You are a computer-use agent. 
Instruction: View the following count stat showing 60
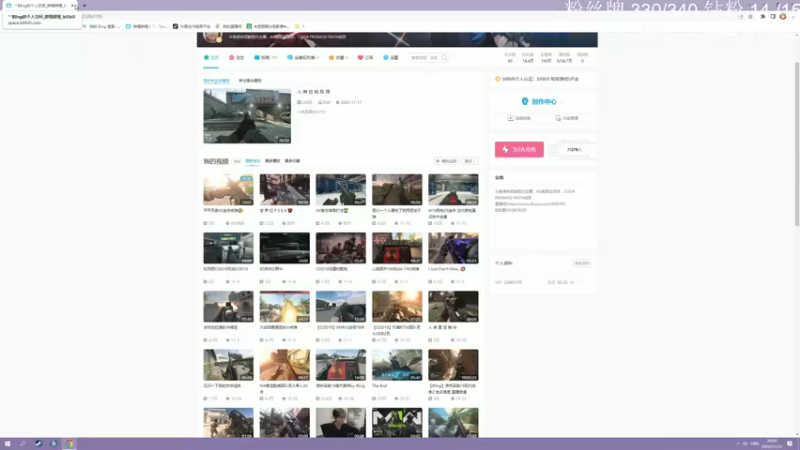(510, 58)
